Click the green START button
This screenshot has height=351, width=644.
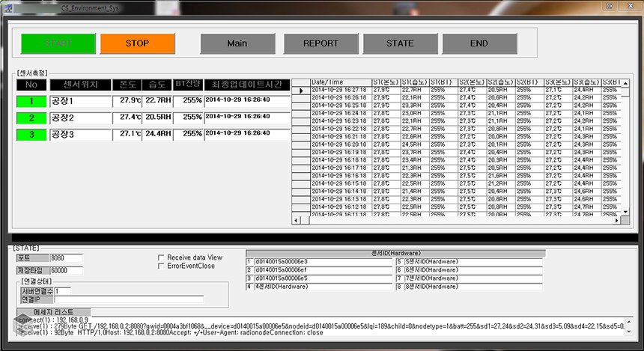pos(58,43)
